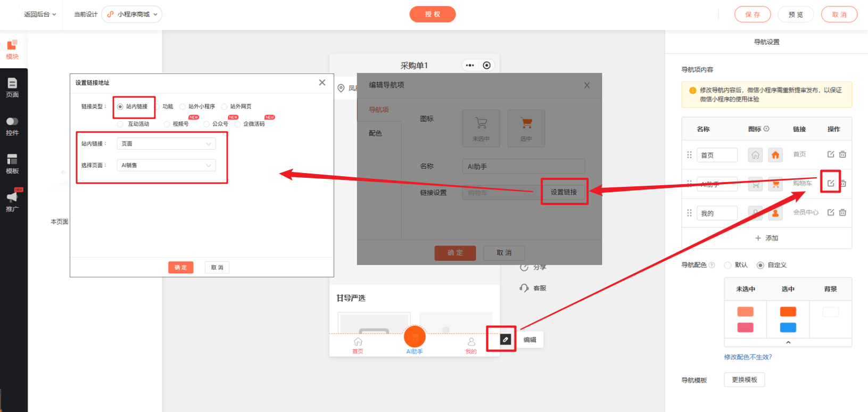Open the 页面 section in the left sidebar
This screenshot has height=412, width=868.
pyautogui.click(x=12, y=88)
